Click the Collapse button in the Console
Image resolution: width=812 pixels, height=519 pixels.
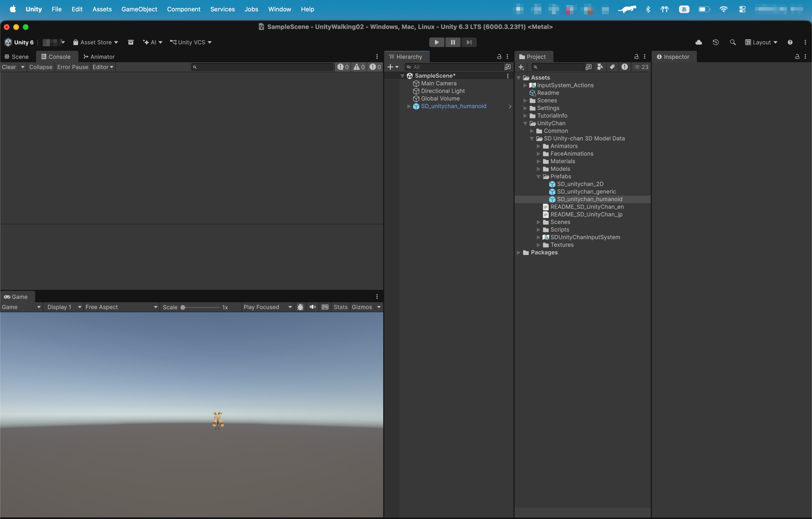[41, 67]
